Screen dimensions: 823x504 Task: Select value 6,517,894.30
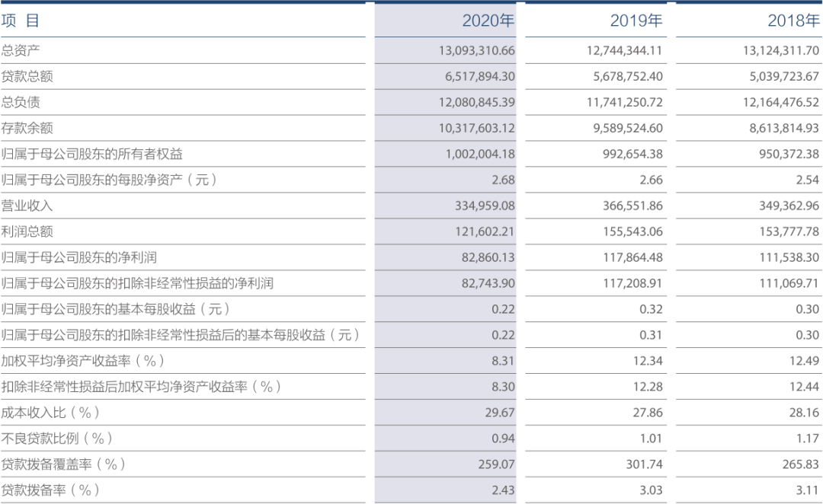[x=480, y=77]
